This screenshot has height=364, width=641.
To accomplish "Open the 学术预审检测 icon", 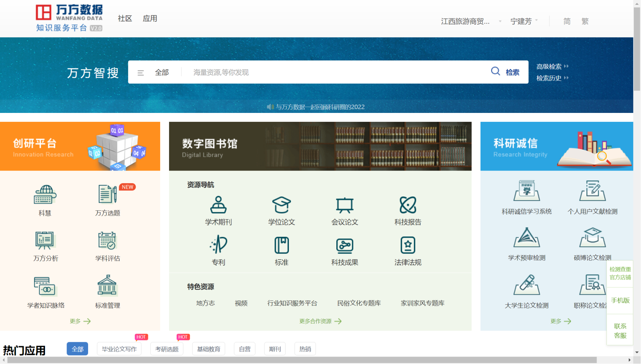I will click(x=527, y=237).
